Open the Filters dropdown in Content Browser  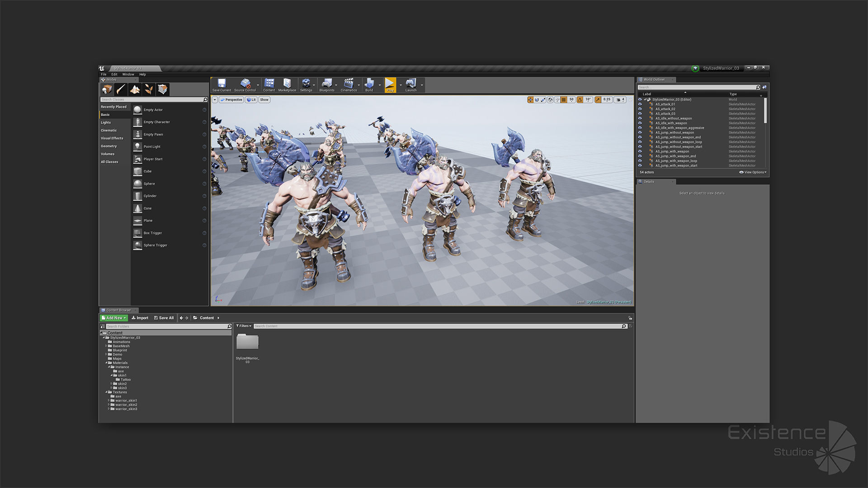pos(244,326)
